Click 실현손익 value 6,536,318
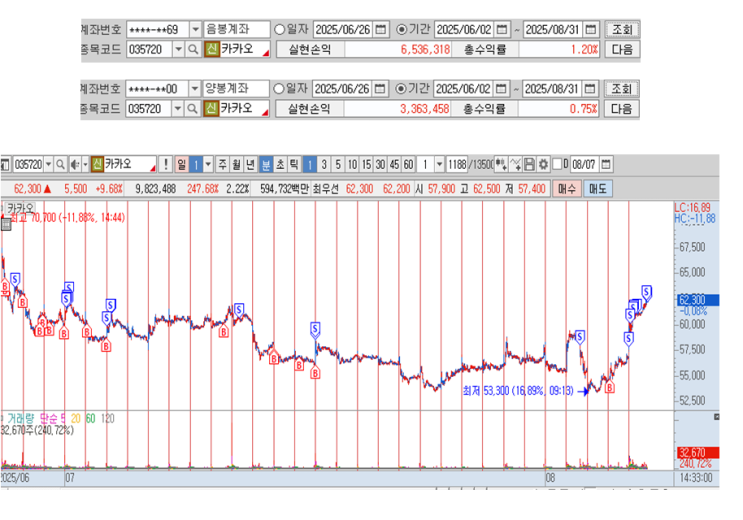Image resolution: width=743 pixels, height=520 pixels. [x=426, y=49]
